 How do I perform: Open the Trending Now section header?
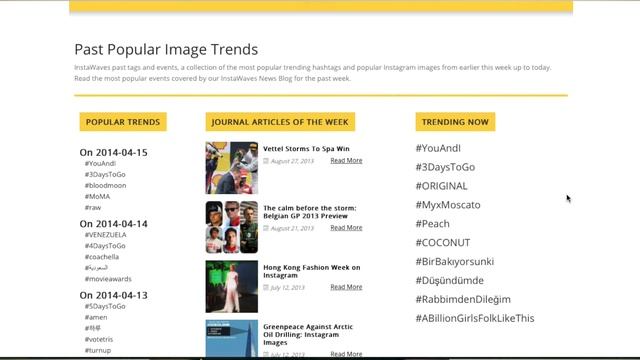point(455,122)
